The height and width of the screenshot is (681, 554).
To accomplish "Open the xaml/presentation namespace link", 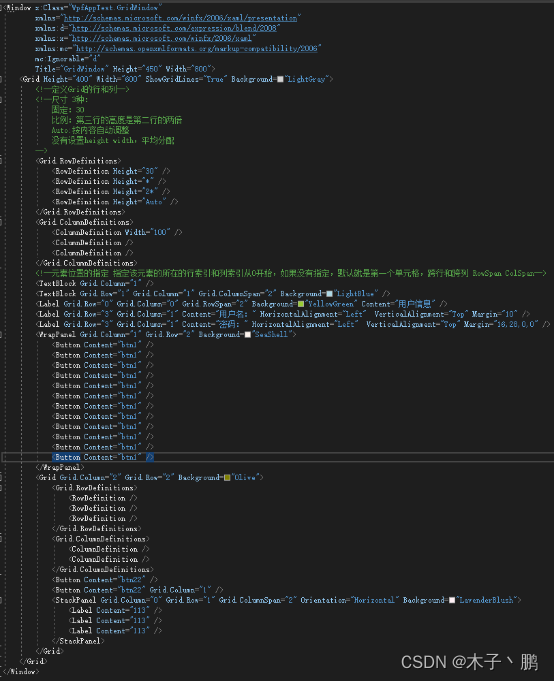I will point(181,18).
